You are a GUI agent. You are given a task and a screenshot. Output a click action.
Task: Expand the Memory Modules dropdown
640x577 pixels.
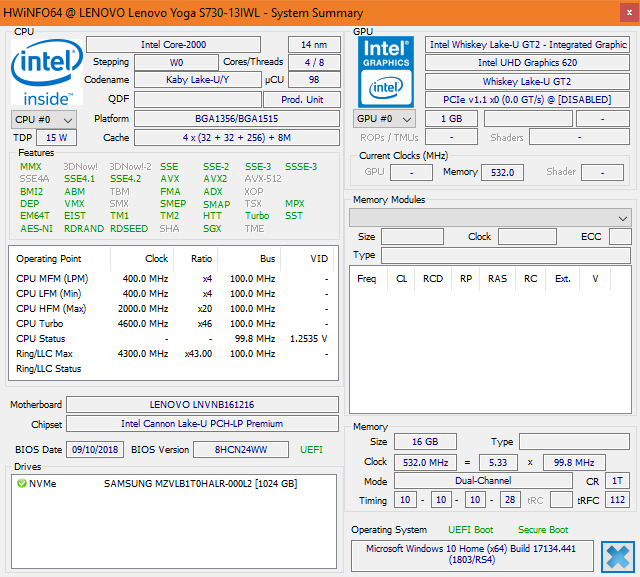pos(490,218)
